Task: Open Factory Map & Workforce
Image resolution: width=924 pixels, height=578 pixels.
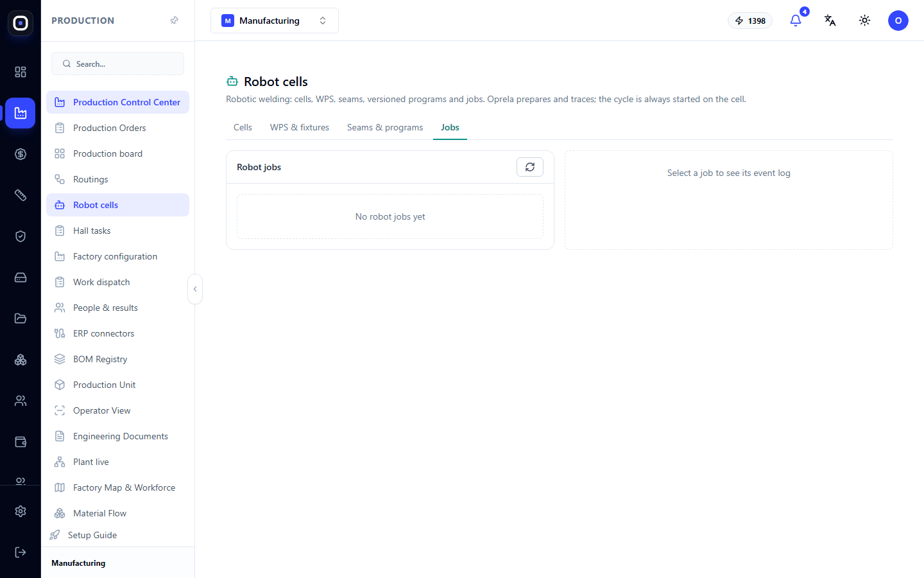Action: [x=117, y=487]
